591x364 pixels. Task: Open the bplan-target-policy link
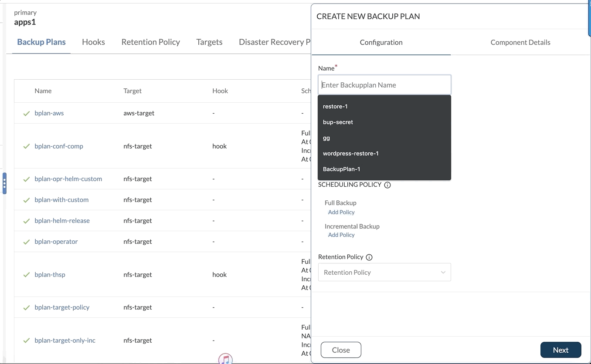[62, 307]
